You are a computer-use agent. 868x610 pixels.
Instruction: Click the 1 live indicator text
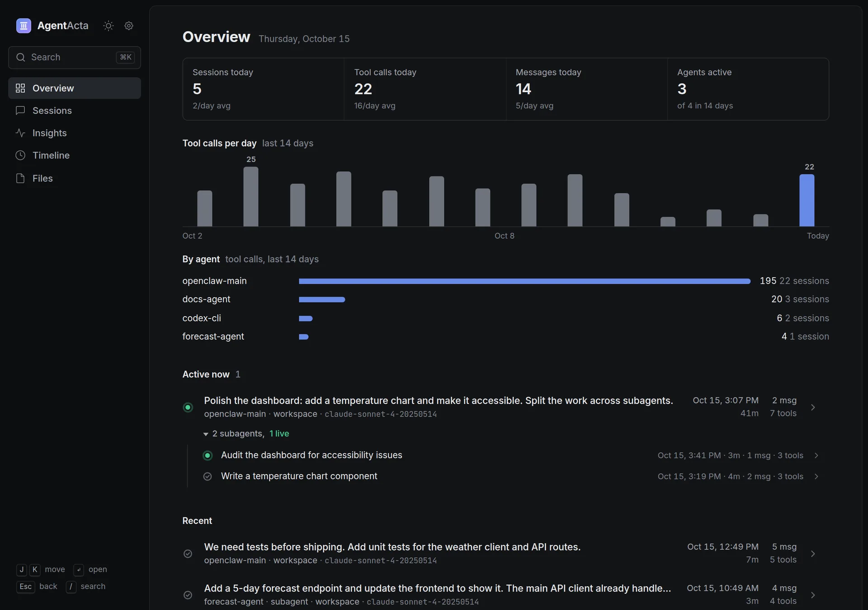pyautogui.click(x=279, y=434)
